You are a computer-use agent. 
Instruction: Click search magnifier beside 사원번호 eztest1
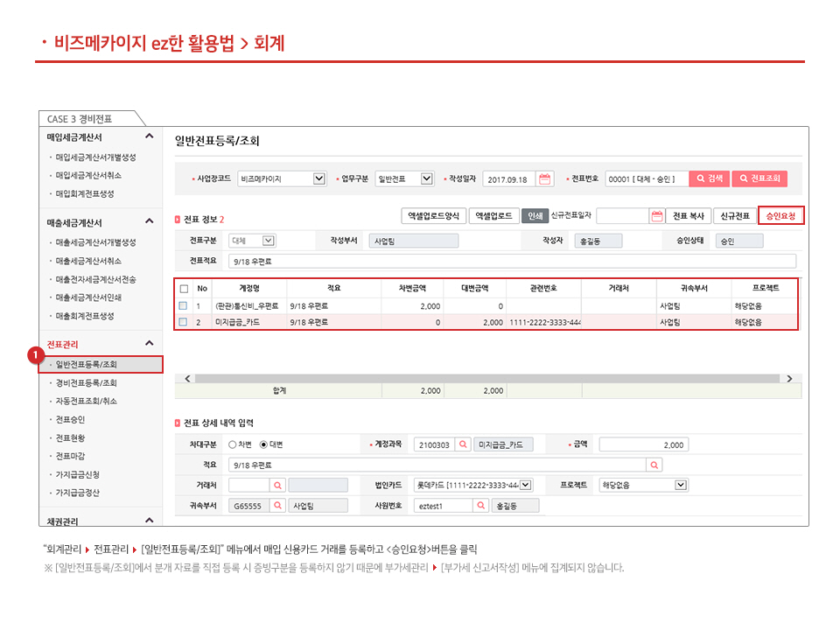(x=481, y=506)
